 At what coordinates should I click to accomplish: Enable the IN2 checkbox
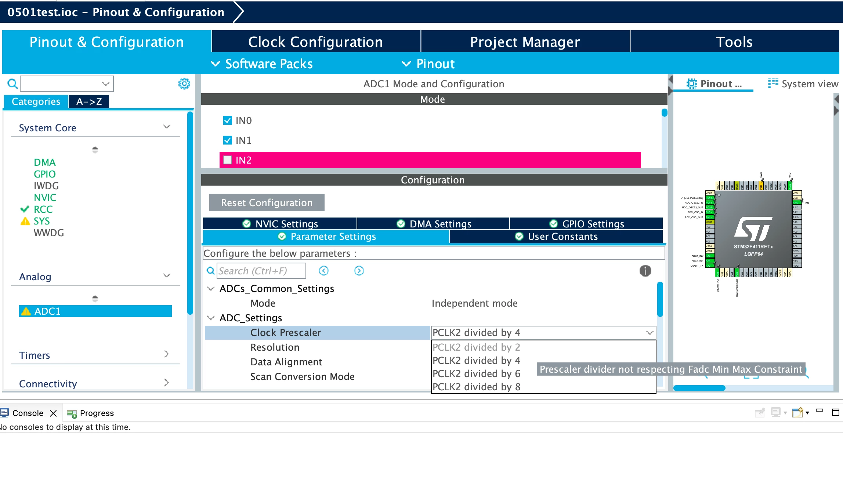point(228,160)
